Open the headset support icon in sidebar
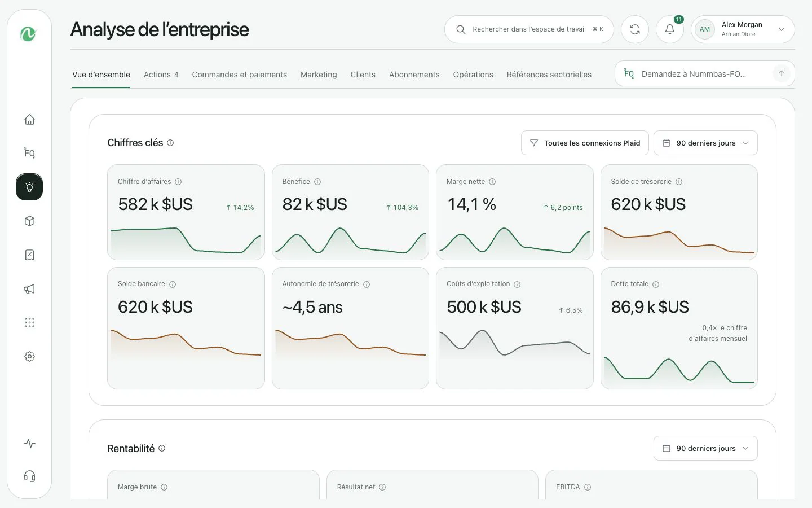 [x=29, y=476]
